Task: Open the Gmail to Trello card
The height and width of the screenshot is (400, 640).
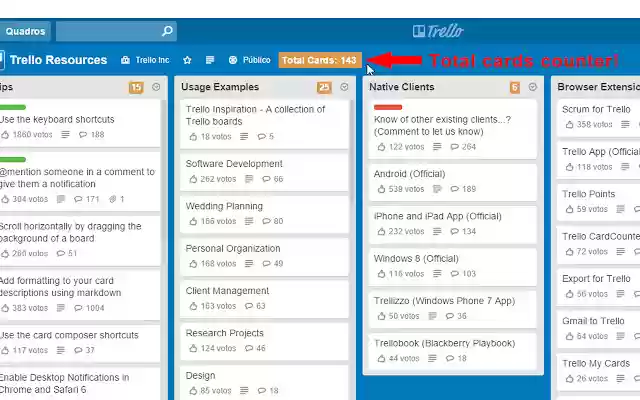Action: [599, 329]
